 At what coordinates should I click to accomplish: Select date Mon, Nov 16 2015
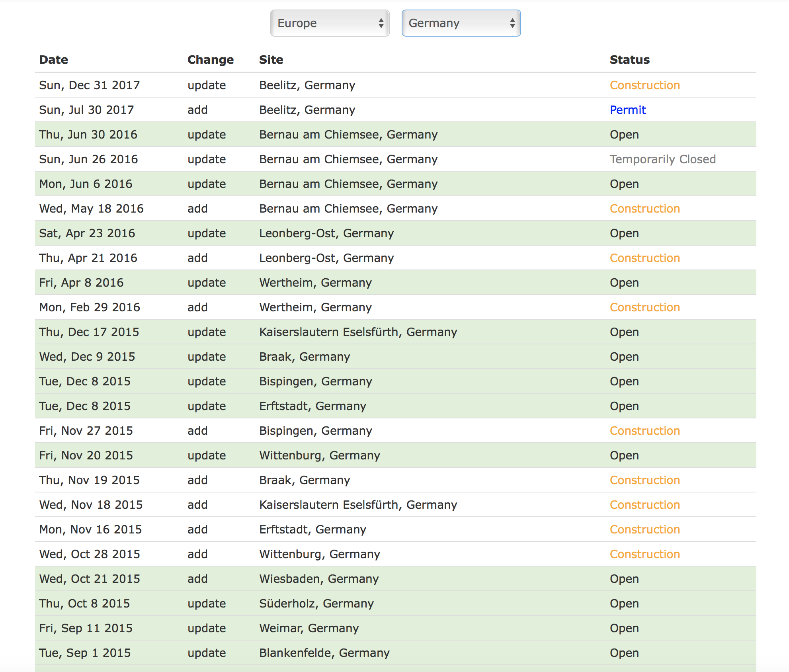(91, 529)
